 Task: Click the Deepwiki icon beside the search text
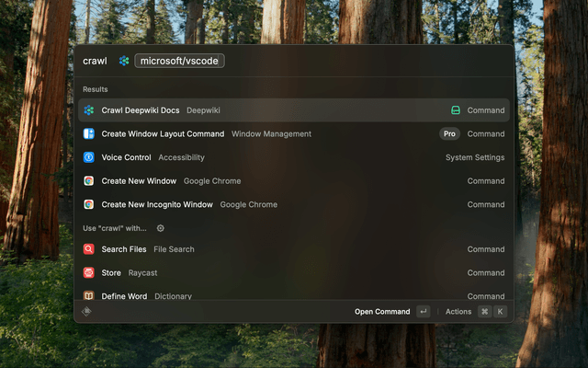124,61
